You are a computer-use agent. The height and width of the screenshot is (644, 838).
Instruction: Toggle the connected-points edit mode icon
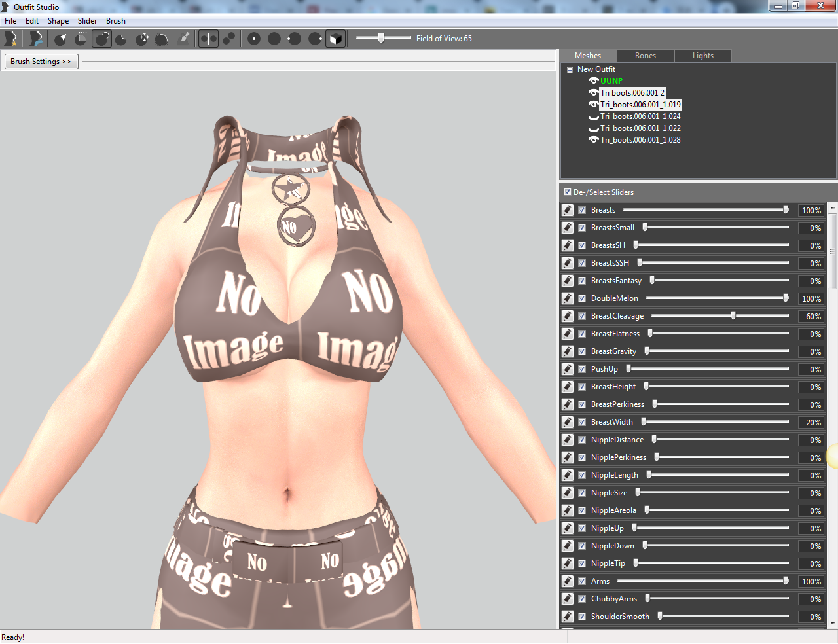pos(228,39)
